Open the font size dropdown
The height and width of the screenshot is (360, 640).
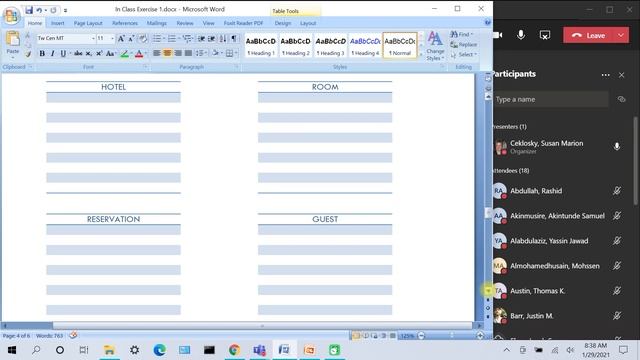(x=112, y=38)
